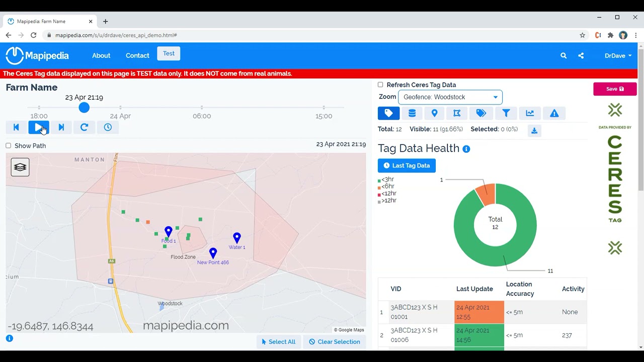Click the Mapipedia logo
This screenshot has width=644, height=362.
tap(37, 56)
